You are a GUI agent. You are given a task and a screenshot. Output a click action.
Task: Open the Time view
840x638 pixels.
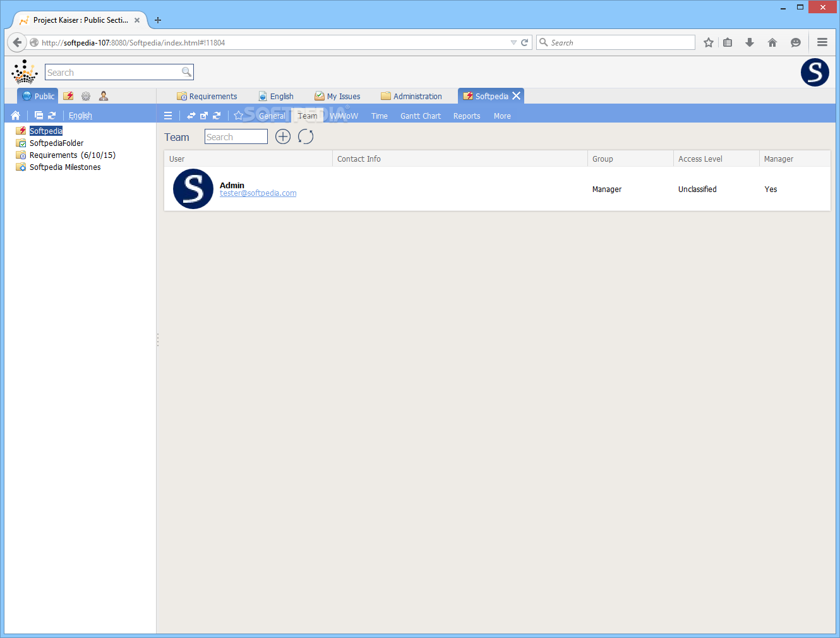pos(380,116)
